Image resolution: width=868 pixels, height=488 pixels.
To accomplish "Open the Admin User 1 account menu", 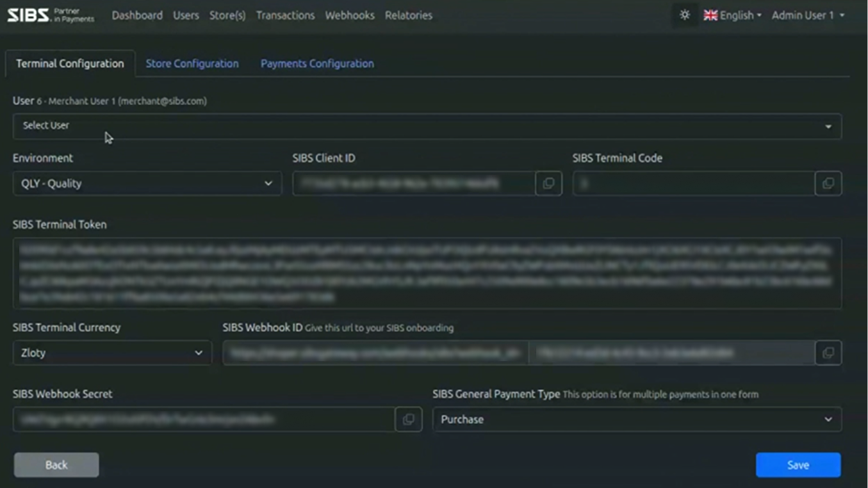I will tap(808, 15).
